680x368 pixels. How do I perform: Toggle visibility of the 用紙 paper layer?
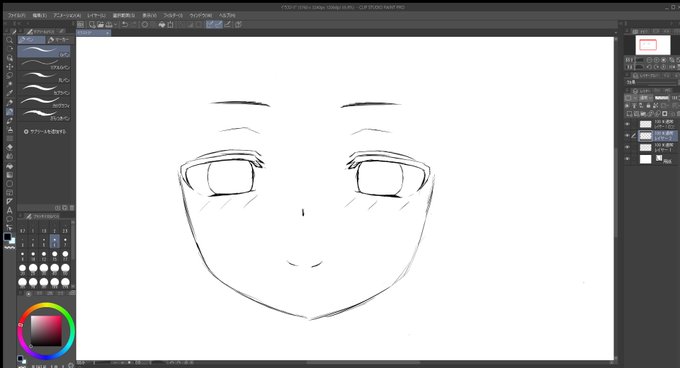pyautogui.click(x=627, y=159)
